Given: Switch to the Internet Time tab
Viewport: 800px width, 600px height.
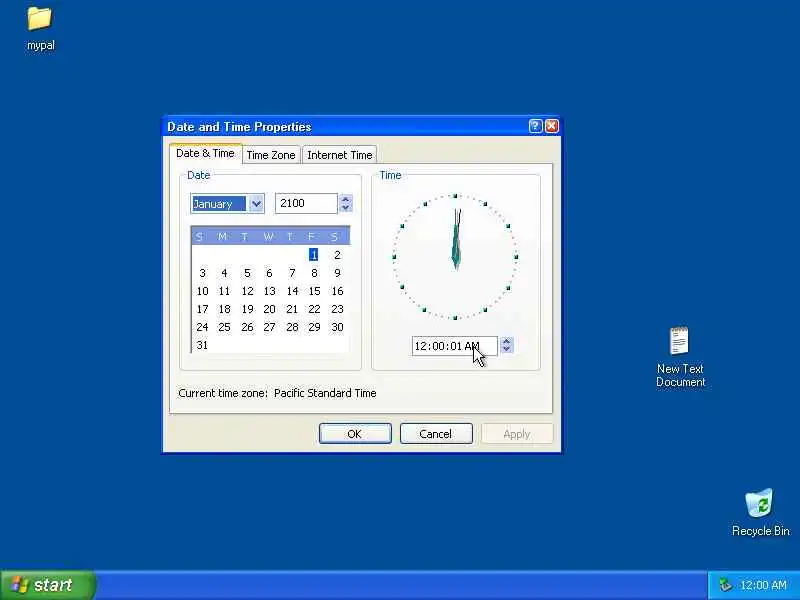Looking at the screenshot, I should [340, 155].
